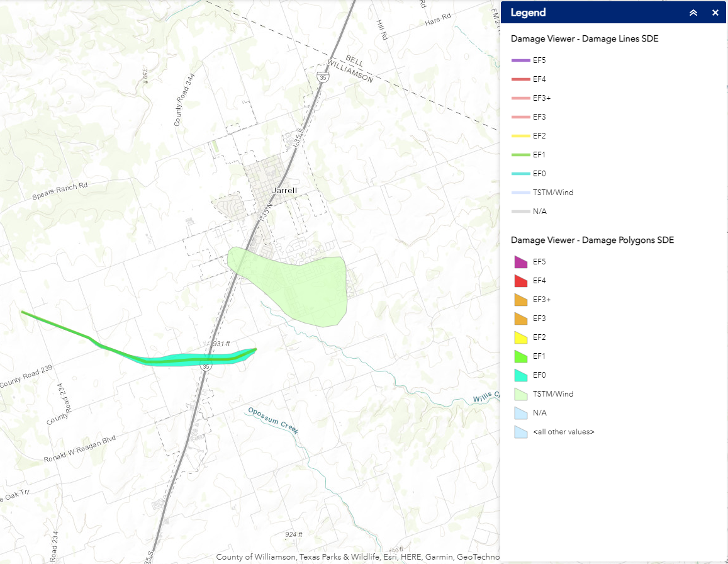Click the EF1 green line symbol
Viewport: 728px width, 564px height.
520,155
